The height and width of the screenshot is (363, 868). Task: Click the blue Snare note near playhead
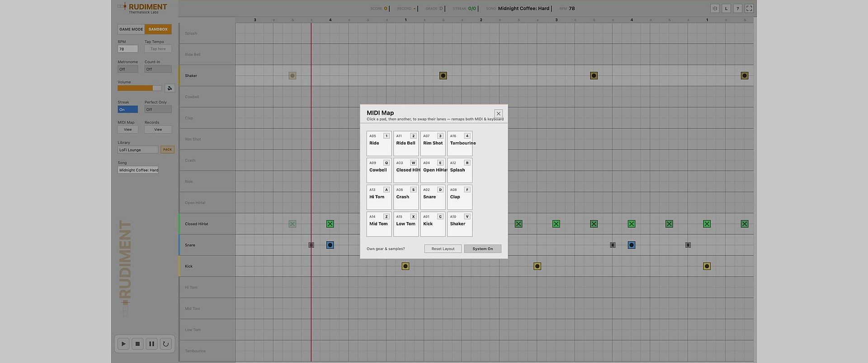coord(330,245)
